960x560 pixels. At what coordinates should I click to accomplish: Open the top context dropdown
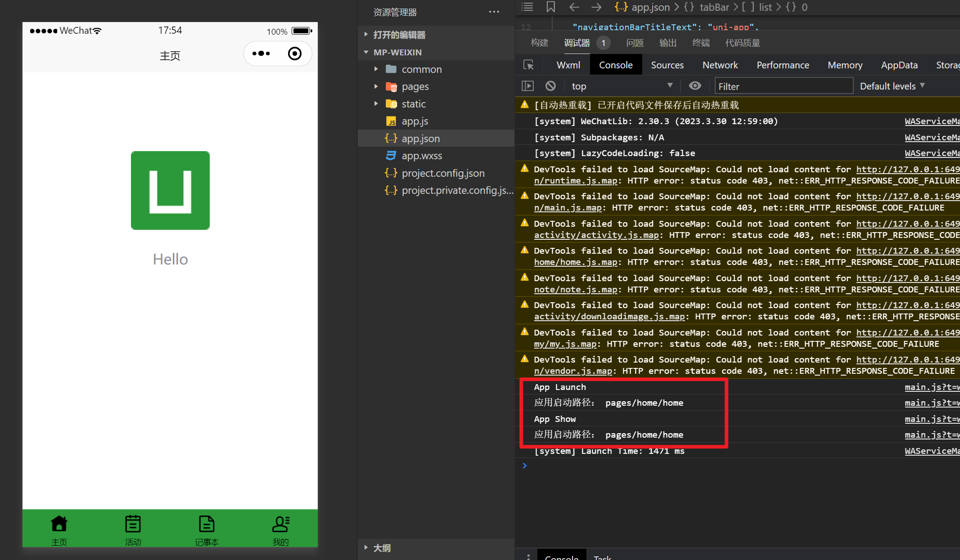[x=622, y=86]
